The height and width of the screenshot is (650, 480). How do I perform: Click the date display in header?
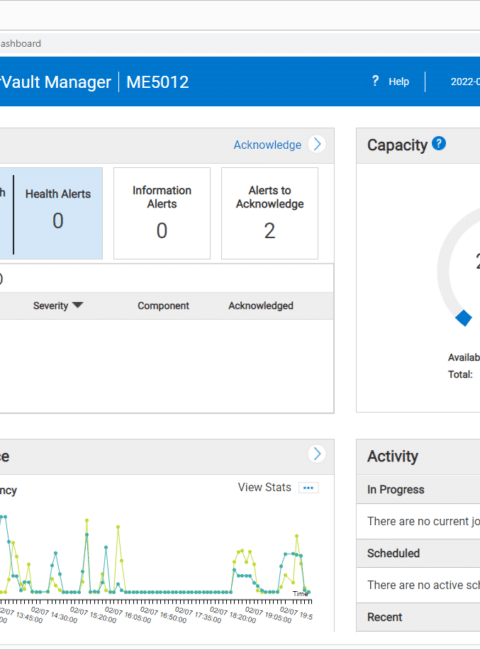(x=465, y=82)
